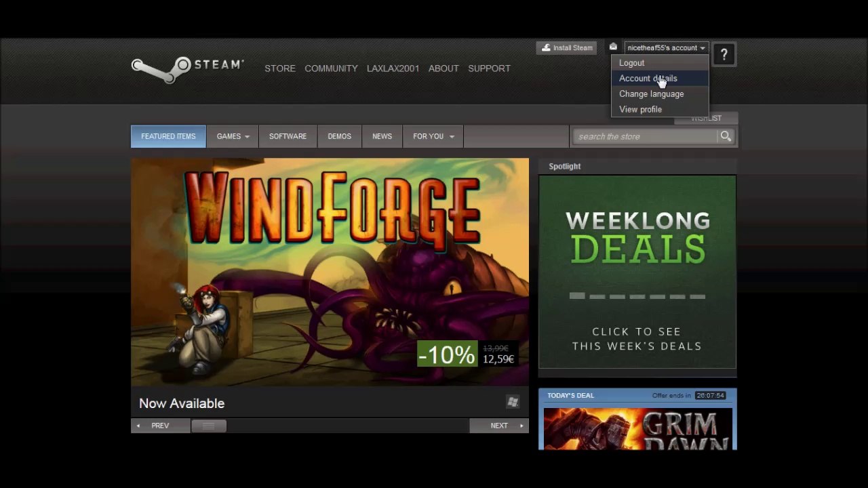
Task: Expand the GAMES dropdown
Action: 233,136
